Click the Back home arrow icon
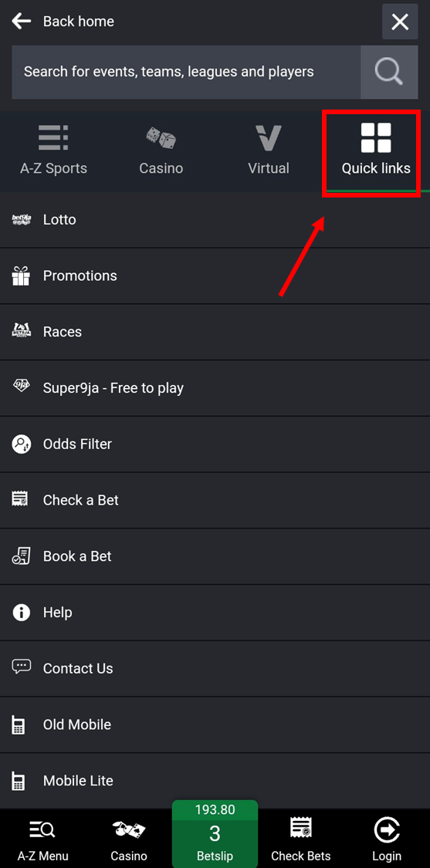Screen dimensions: 430x868 [21, 22]
